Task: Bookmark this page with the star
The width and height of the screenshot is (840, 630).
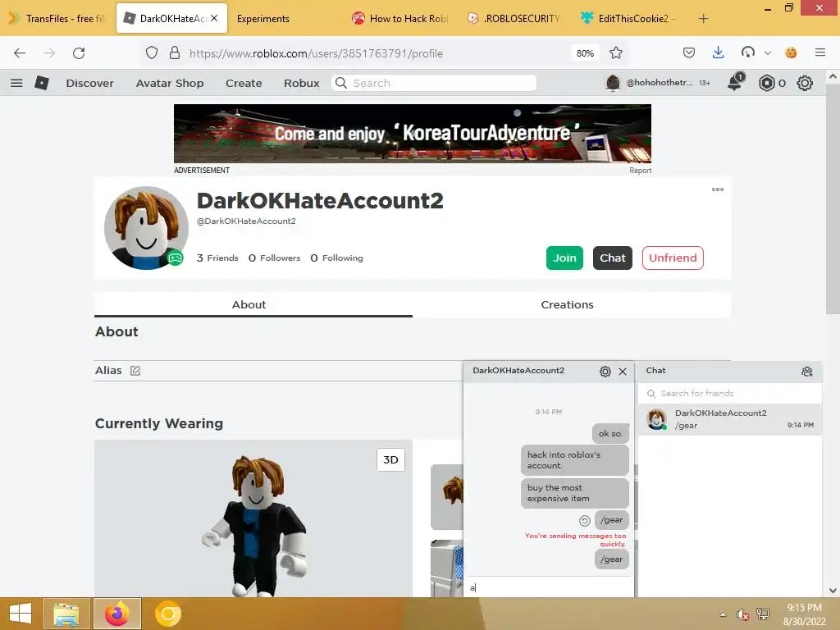Action: click(x=616, y=53)
